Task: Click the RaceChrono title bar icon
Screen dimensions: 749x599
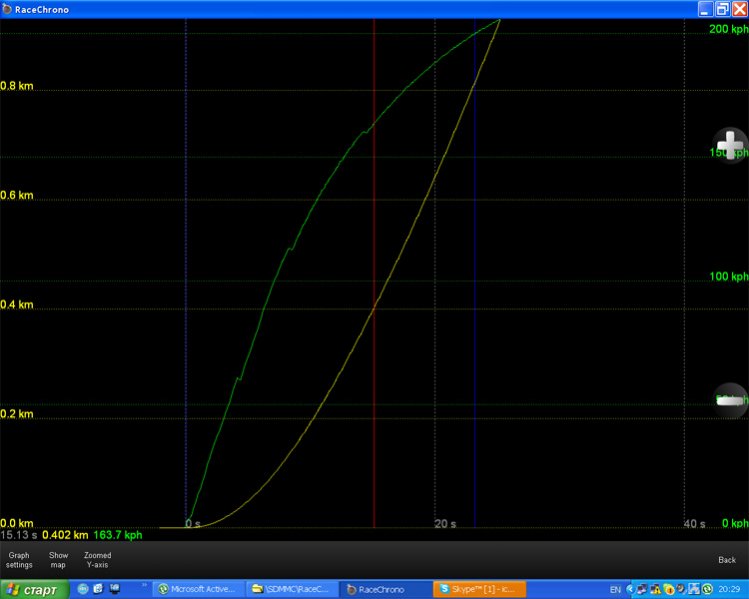Action: [8, 8]
